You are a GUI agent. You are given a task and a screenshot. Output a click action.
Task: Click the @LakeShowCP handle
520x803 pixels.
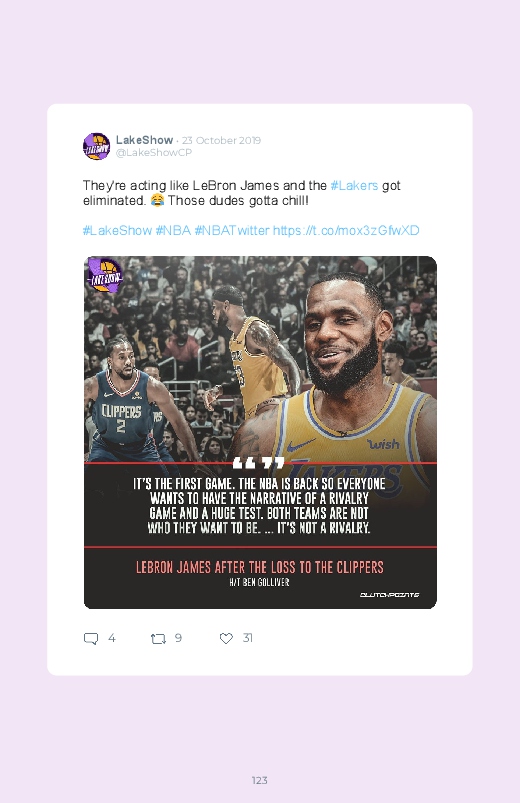[154, 153]
